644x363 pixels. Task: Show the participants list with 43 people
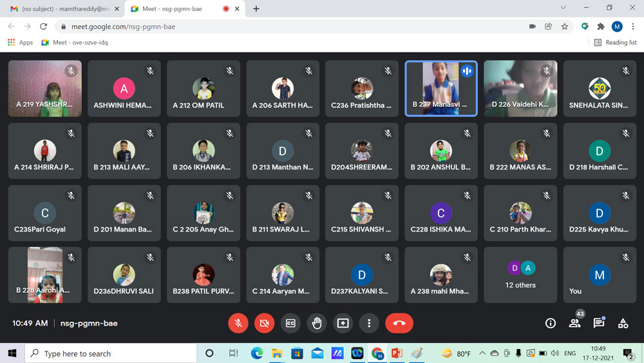(574, 323)
